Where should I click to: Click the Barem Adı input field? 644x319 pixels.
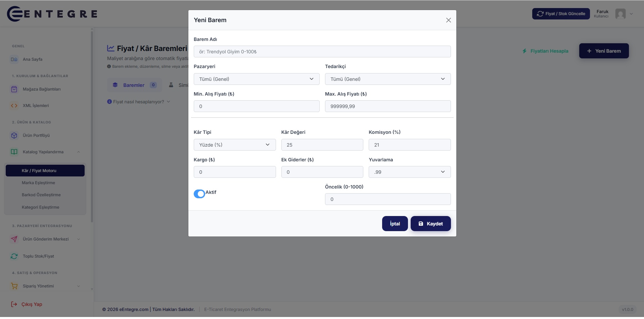pyautogui.click(x=322, y=52)
